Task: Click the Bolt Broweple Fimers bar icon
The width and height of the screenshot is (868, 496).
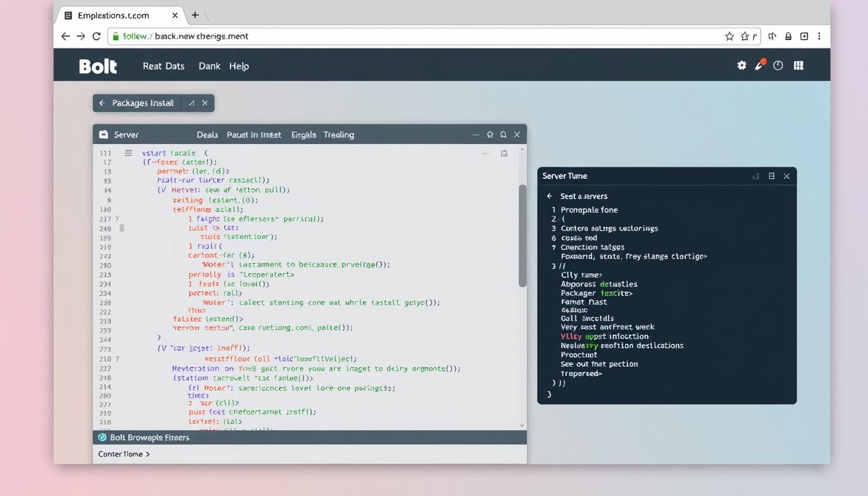Action: pyautogui.click(x=102, y=437)
